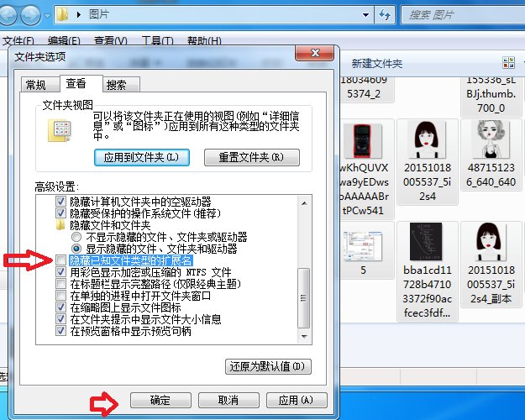Switch to the 常规 tab
525x420 pixels.
[39, 85]
